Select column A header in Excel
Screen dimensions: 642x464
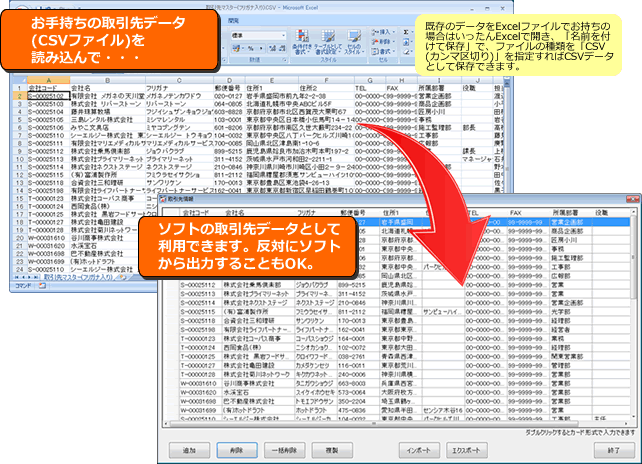click(x=48, y=80)
